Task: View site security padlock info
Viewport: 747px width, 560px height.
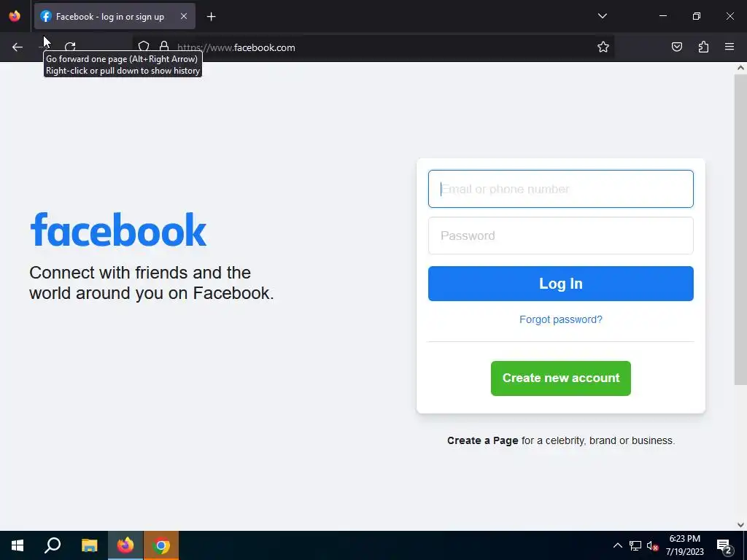Action: pyautogui.click(x=164, y=47)
